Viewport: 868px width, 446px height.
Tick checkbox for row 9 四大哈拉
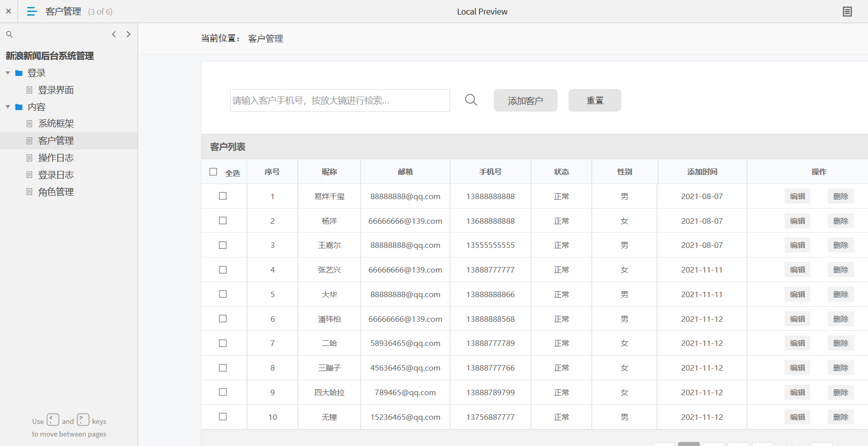[x=223, y=392]
